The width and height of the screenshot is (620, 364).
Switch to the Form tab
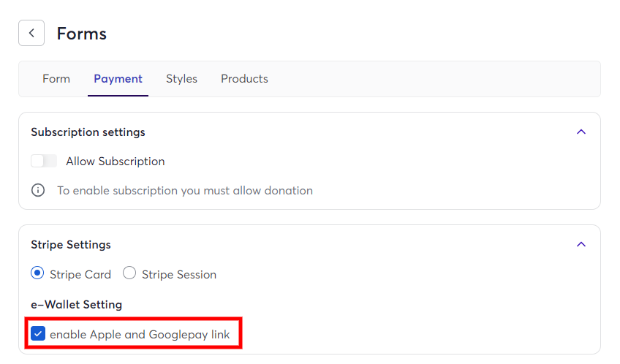56,79
